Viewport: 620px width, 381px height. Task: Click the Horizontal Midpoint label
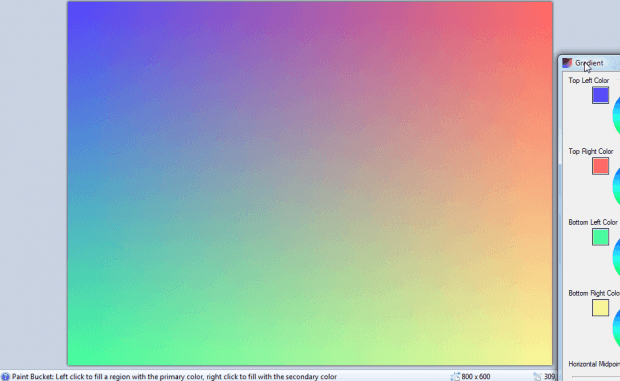[x=594, y=364]
